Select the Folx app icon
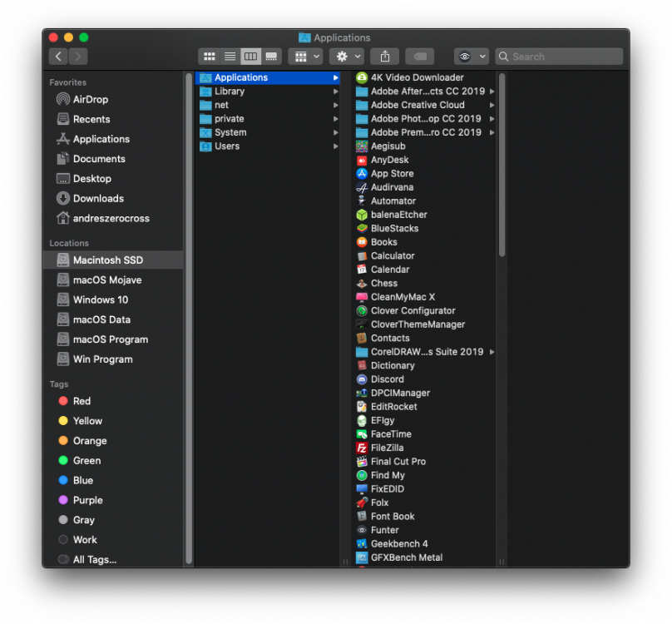 pyautogui.click(x=362, y=503)
